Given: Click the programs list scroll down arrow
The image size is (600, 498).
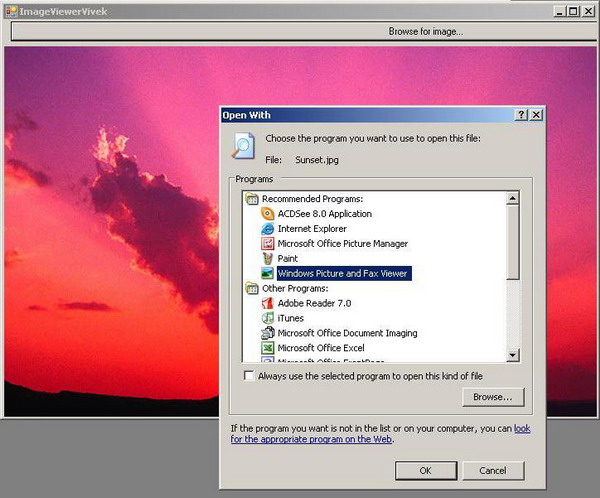Looking at the screenshot, I should 512,355.
